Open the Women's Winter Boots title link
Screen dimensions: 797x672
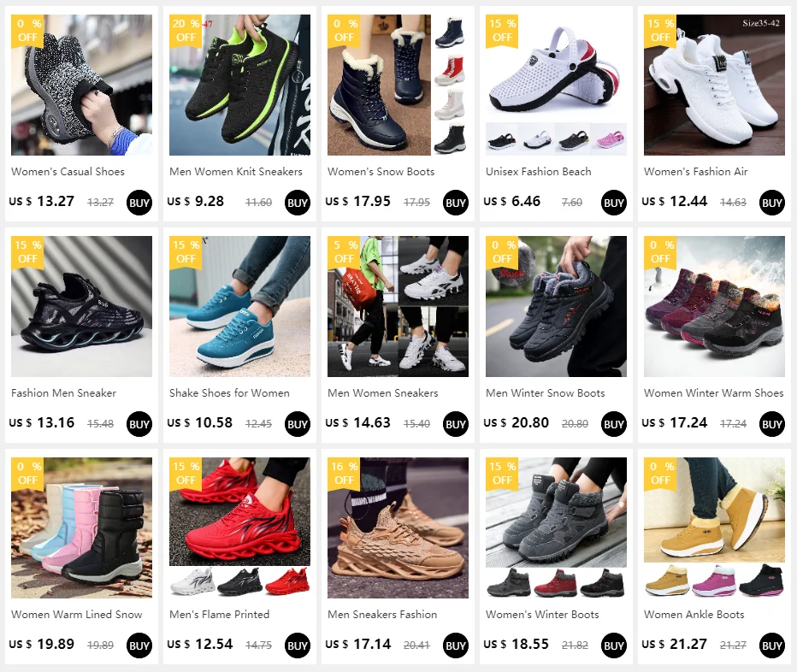(x=542, y=615)
